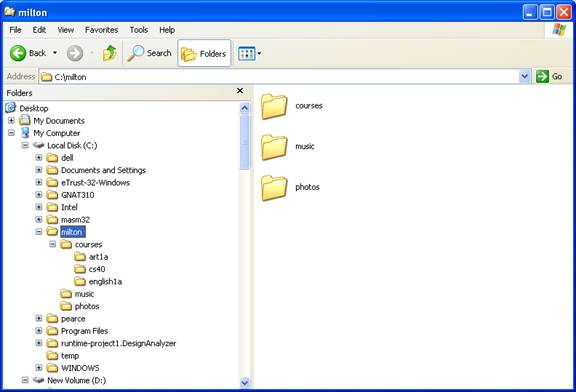The image size is (576, 392).
Task: Click the greyed Forward arrow icon
Action: 75,53
